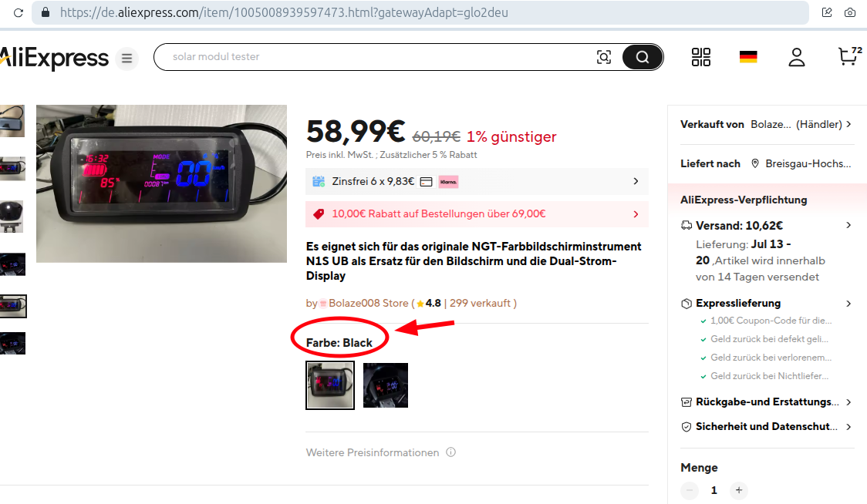This screenshot has width=867, height=504.
Task: Reload the page with the browser refresh icon
Action: click(19, 12)
